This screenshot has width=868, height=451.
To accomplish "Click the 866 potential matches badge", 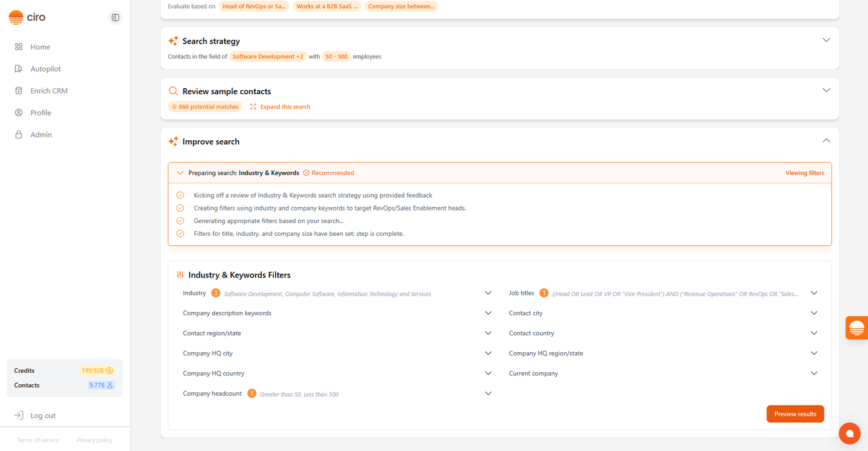I will tap(205, 107).
